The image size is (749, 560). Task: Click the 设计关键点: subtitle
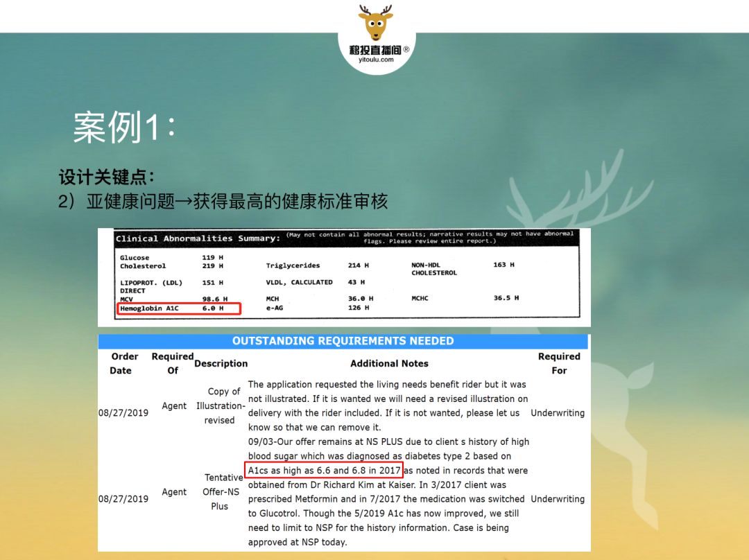tap(106, 177)
